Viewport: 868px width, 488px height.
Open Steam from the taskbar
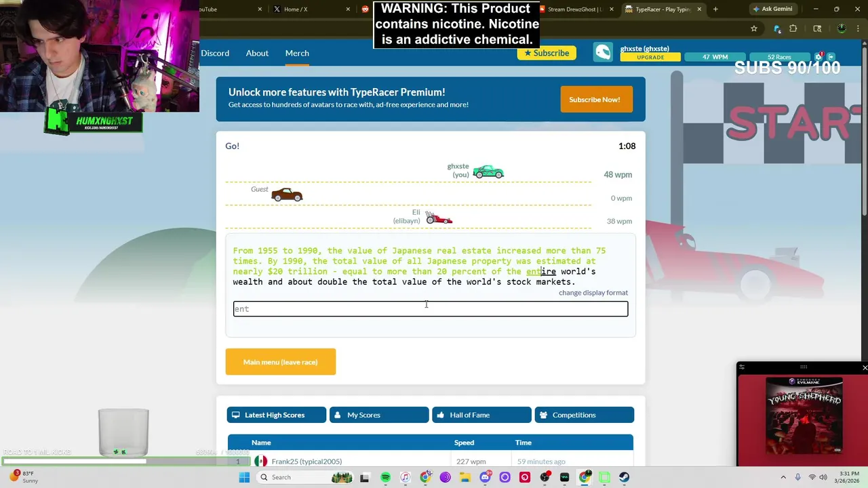coord(624,477)
